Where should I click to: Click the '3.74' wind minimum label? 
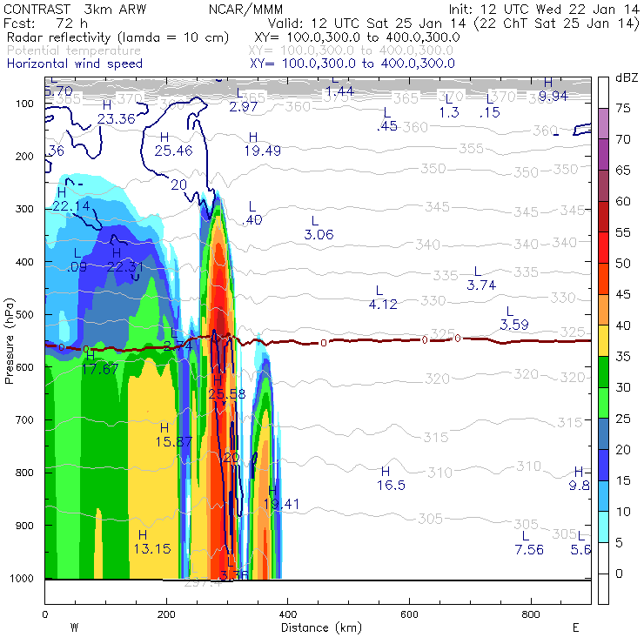pos(481,285)
